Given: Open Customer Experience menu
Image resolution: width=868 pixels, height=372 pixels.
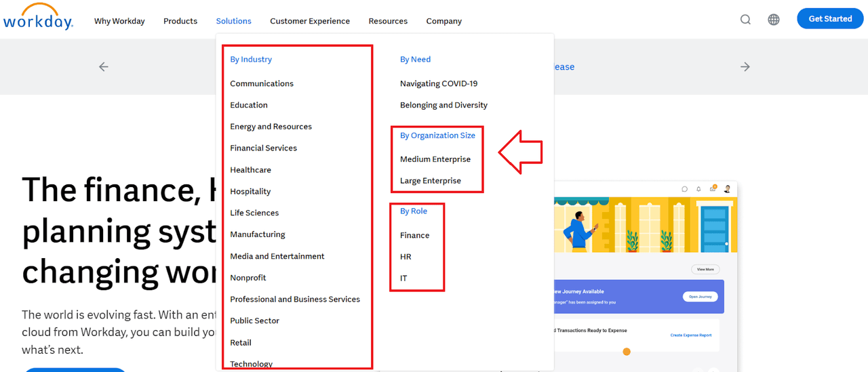Looking at the screenshot, I should click(310, 21).
